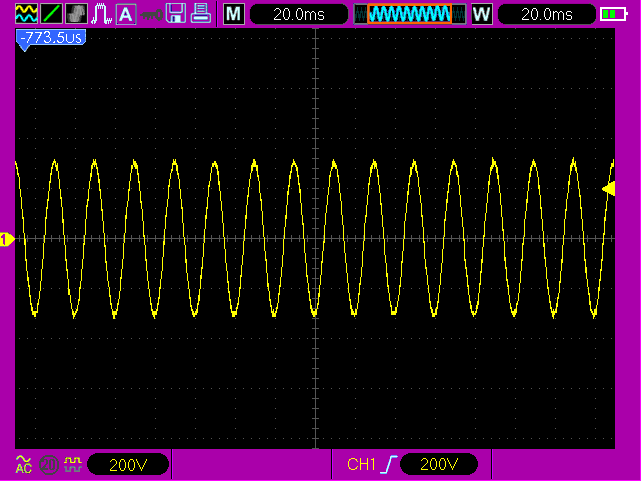This screenshot has height=481, width=641.
Task: Click the key lock icon
Action: 151,14
